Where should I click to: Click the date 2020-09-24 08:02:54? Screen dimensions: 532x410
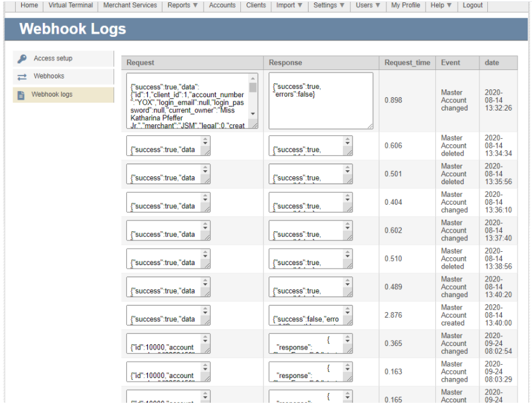[x=498, y=344]
